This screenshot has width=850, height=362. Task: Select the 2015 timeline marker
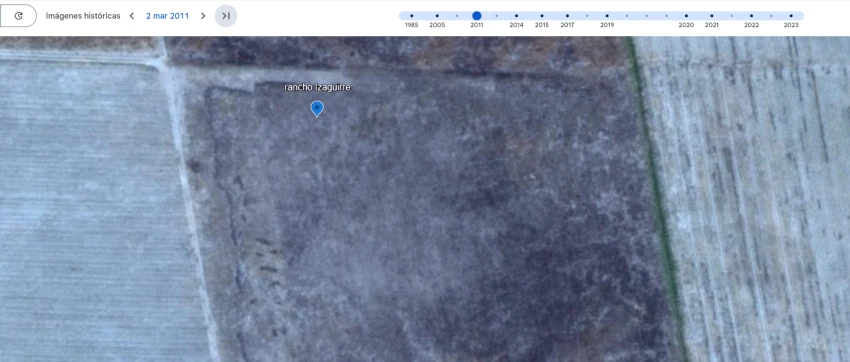[x=542, y=16]
